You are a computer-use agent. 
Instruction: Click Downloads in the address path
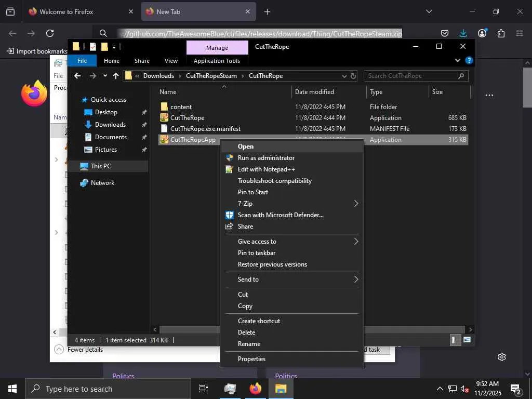coord(158,76)
